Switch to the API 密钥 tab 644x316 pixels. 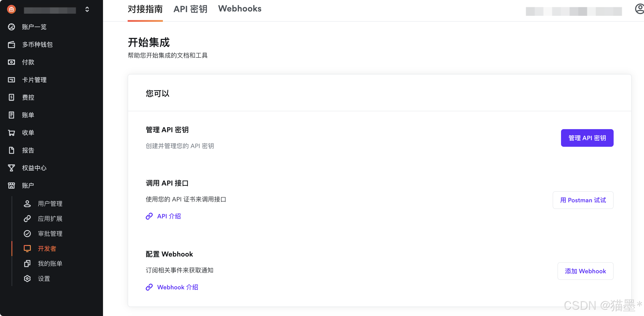pos(190,9)
